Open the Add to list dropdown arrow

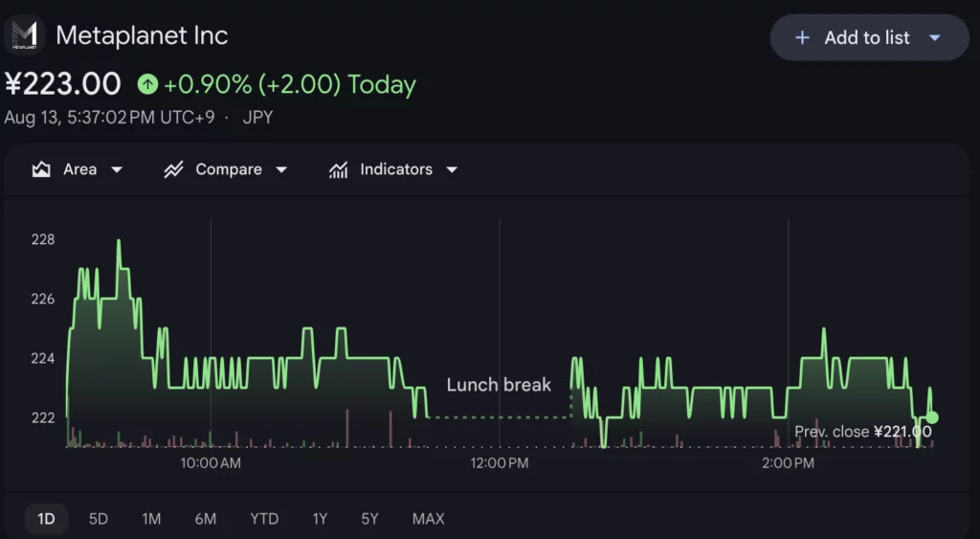(935, 38)
